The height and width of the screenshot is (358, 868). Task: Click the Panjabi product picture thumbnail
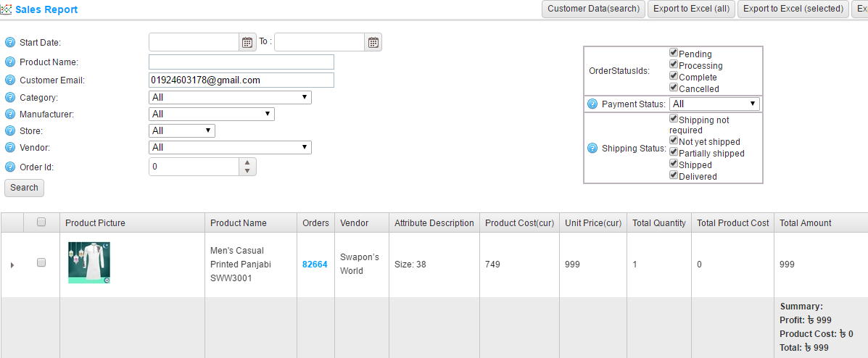(x=89, y=263)
